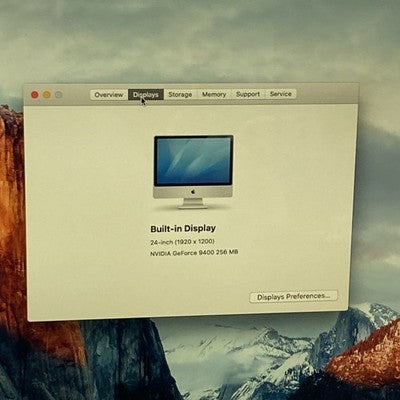Minimize window with the yellow button
This screenshot has height=400, width=400.
pos(47,95)
